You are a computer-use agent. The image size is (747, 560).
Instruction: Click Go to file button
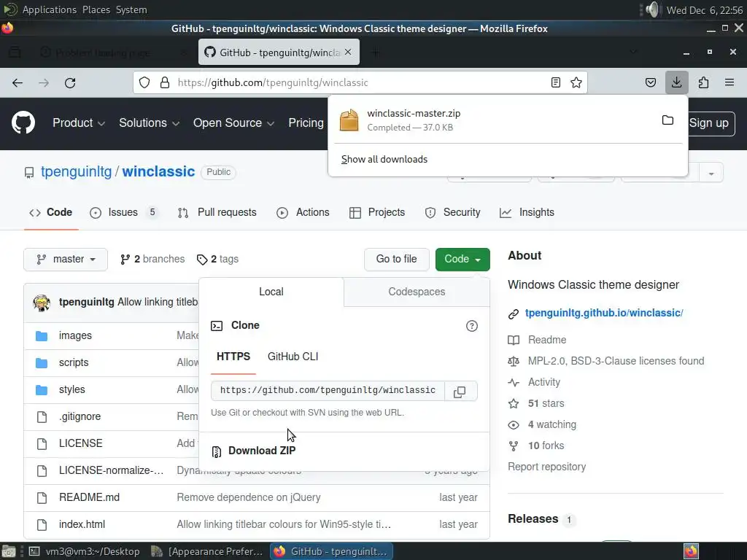pyautogui.click(x=396, y=259)
